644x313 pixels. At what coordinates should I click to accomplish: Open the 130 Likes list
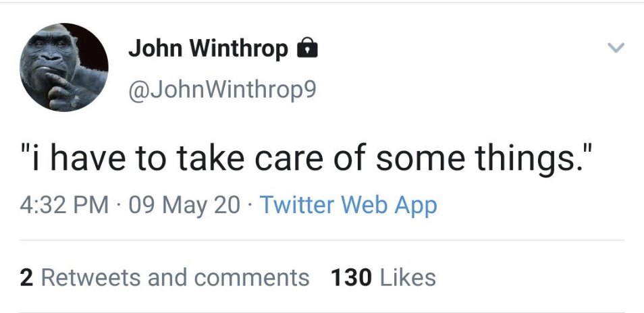coord(383,277)
